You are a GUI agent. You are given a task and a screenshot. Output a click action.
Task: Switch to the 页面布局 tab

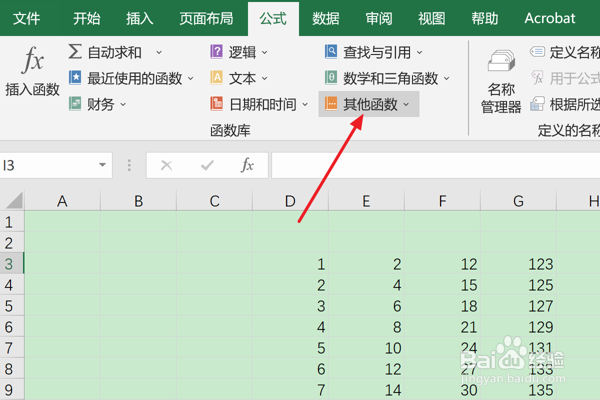tap(206, 18)
